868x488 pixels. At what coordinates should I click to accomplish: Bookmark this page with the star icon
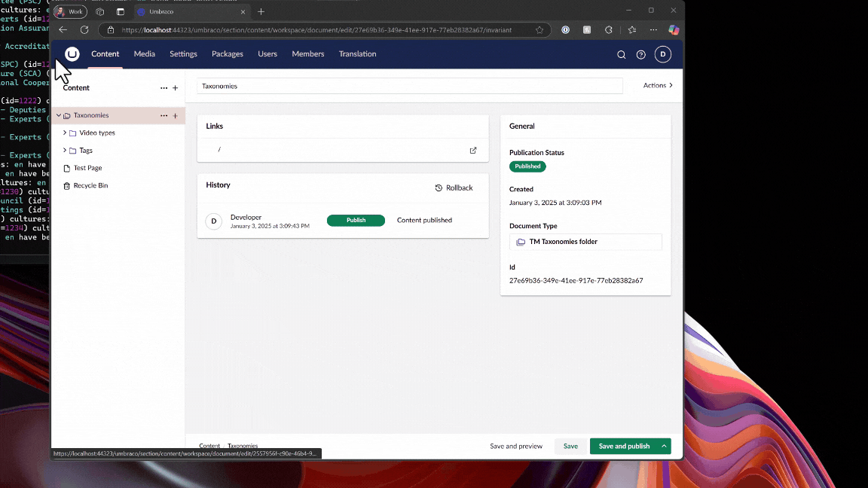click(539, 30)
